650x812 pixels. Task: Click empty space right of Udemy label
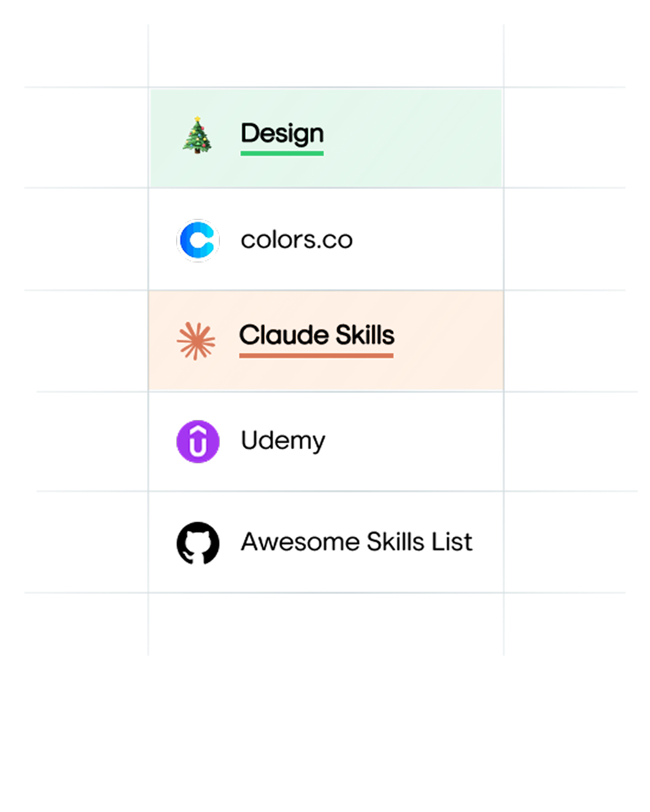pyautogui.click(x=414, y=442)
